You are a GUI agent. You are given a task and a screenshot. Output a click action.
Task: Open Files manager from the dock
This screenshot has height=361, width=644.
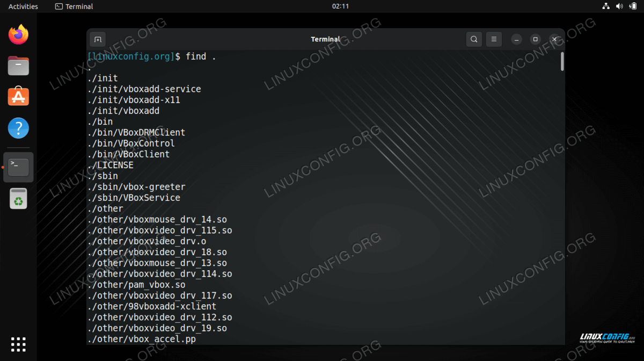tap(18, 66)
